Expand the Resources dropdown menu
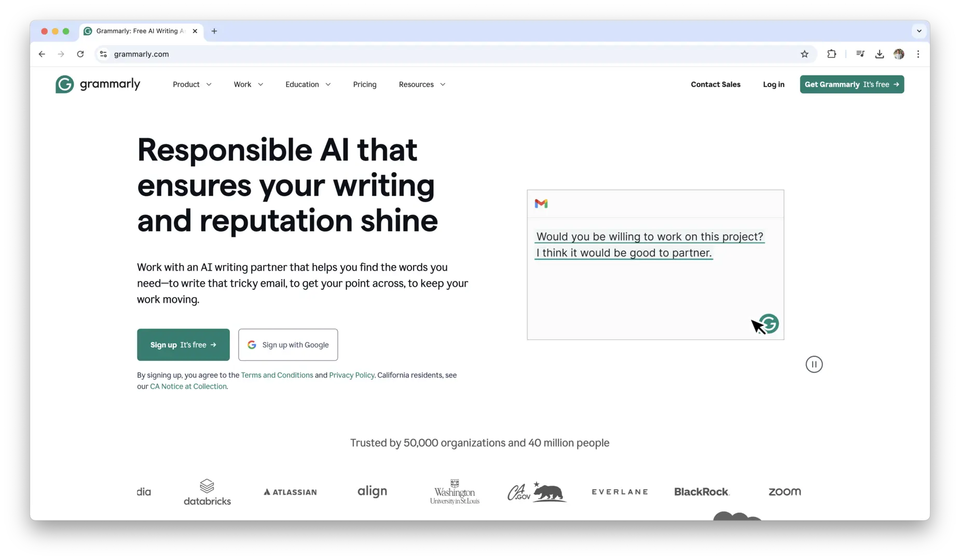This screenshot has width=960, height=560. (x=422, y=85)
